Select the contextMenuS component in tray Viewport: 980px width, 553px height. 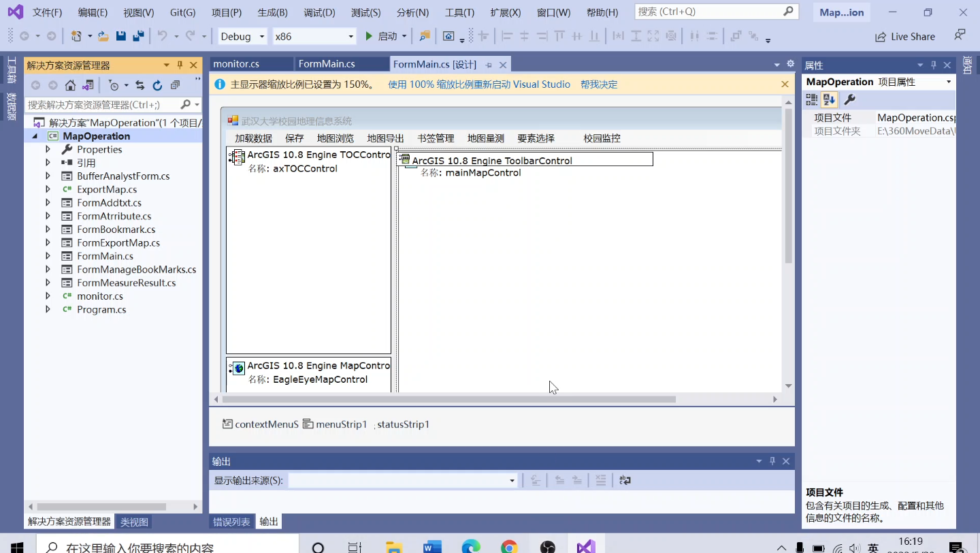click(x=261, y=424)
